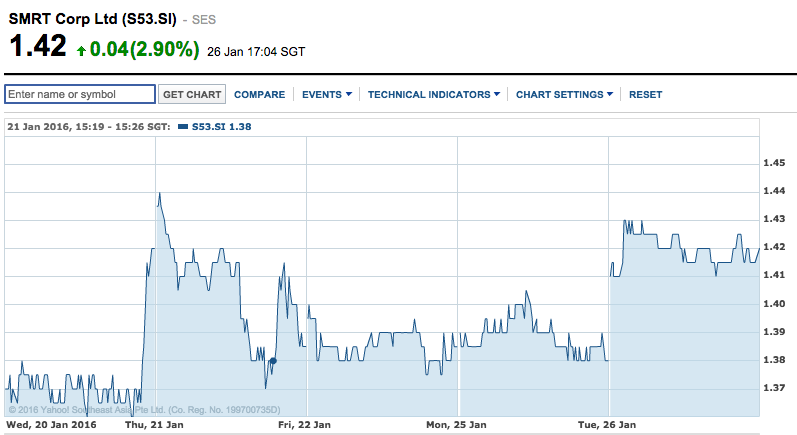Click the 'Thu, 21 Jan' axis label
Viewport: 797px width, 435px height.
pyautogui.click(x=154, y=424)
